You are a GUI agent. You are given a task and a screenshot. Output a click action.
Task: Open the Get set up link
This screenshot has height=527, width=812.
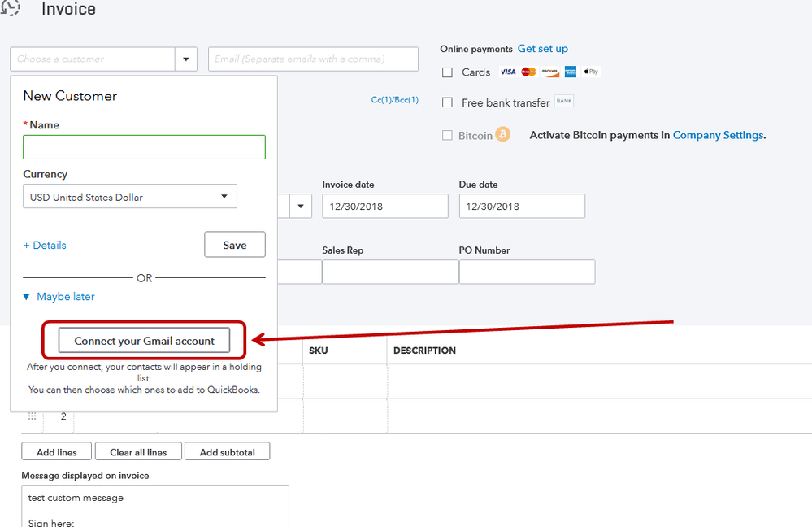(543, 49)
